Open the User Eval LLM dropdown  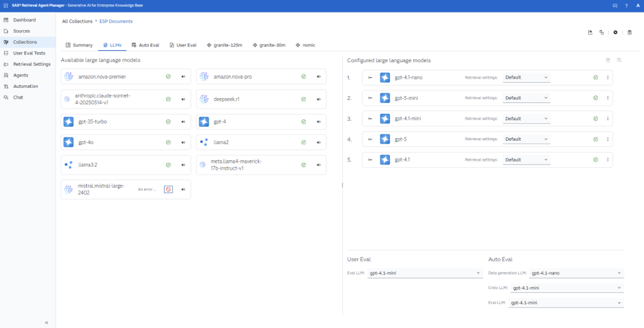tap(425, 273)
